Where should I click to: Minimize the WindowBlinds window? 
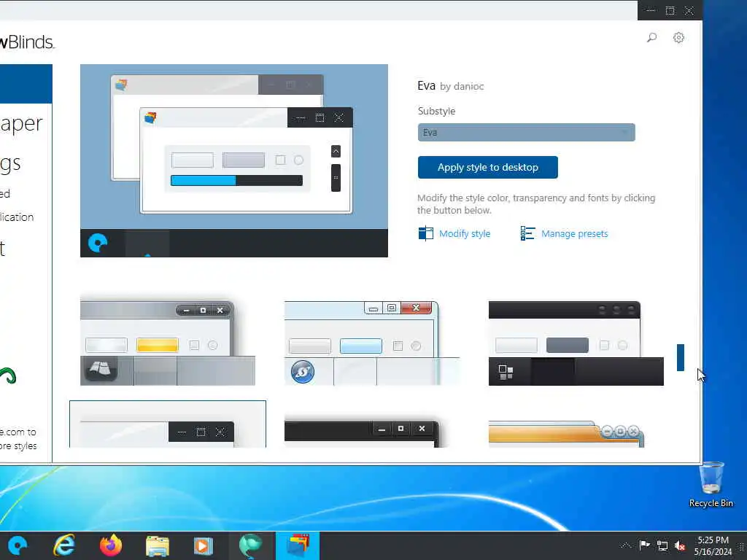(651, 10)
